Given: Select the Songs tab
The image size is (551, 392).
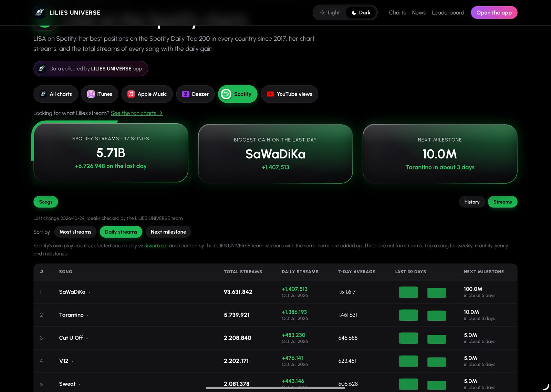Looking at the screenshot, I should point(46,202).
